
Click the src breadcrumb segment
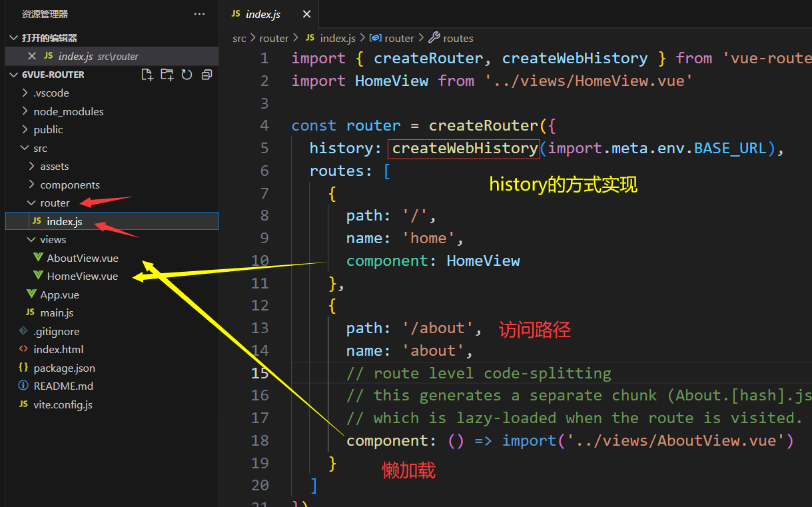point(239,38)
